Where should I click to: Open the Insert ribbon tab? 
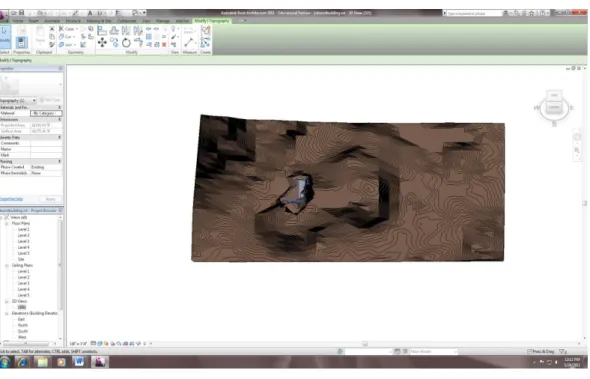33,21
